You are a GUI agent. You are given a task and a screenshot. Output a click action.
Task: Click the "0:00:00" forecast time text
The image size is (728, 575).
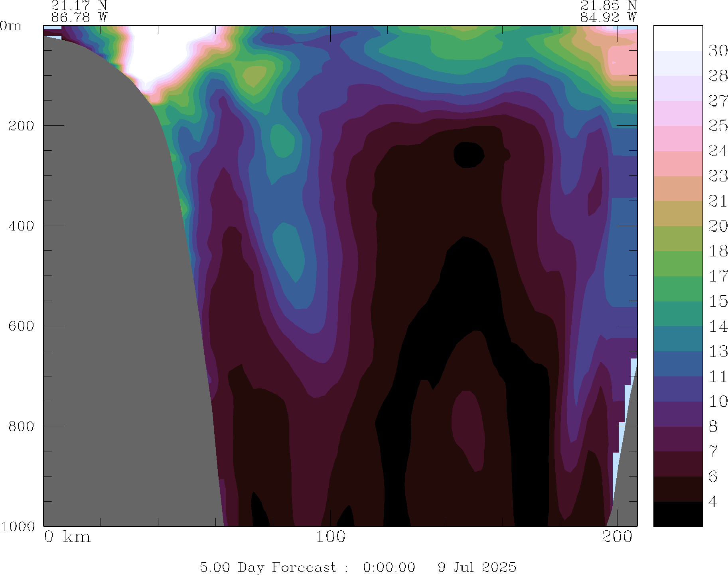coord(389,567)
